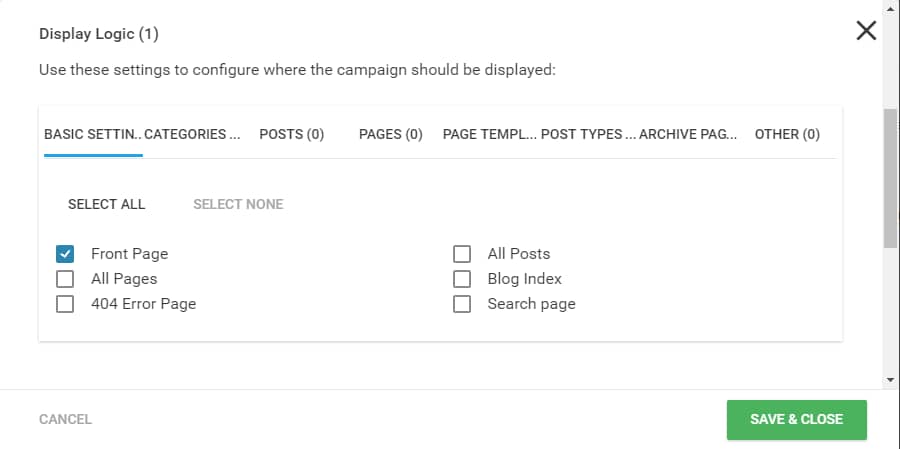Open the Pages (0) tab
The image size is (900, 449).
pyautogui.click(x=391, y=134)
